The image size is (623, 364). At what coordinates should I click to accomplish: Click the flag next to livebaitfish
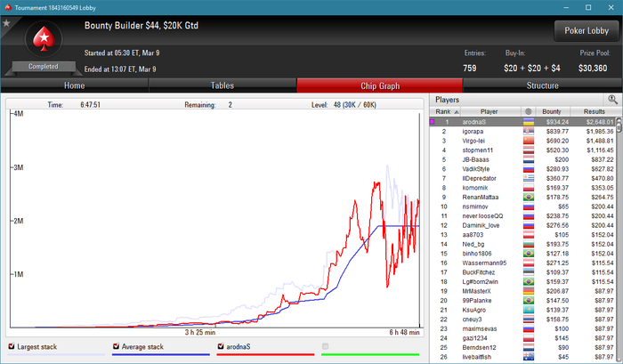[529, 357]
